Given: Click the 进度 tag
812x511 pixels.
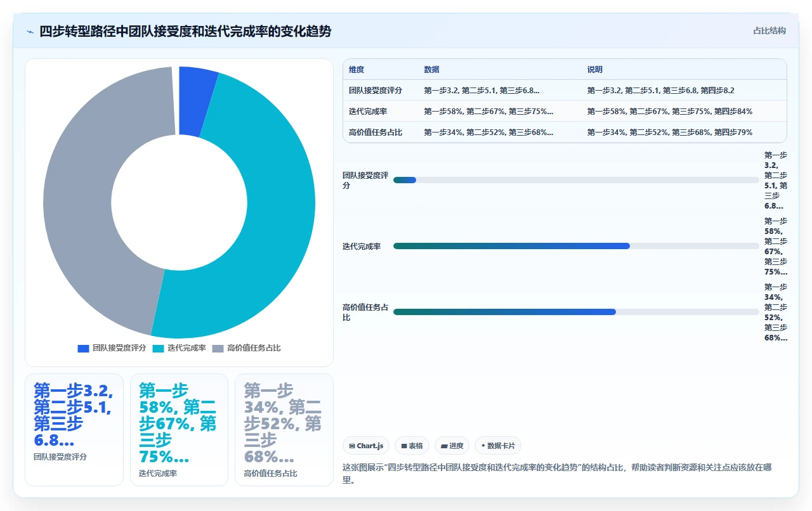Looking at the screenshot, I should point(452,446).
